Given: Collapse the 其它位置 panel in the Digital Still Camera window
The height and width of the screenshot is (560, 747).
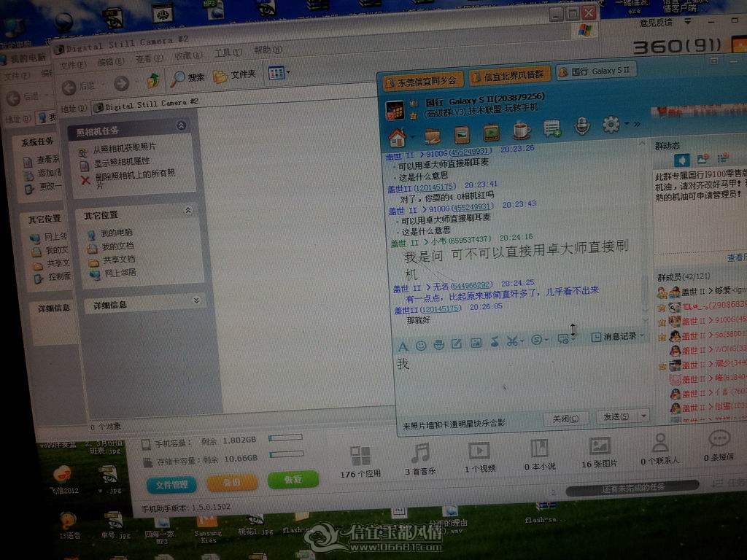Looking at the screenshot, I should point(188,210).
